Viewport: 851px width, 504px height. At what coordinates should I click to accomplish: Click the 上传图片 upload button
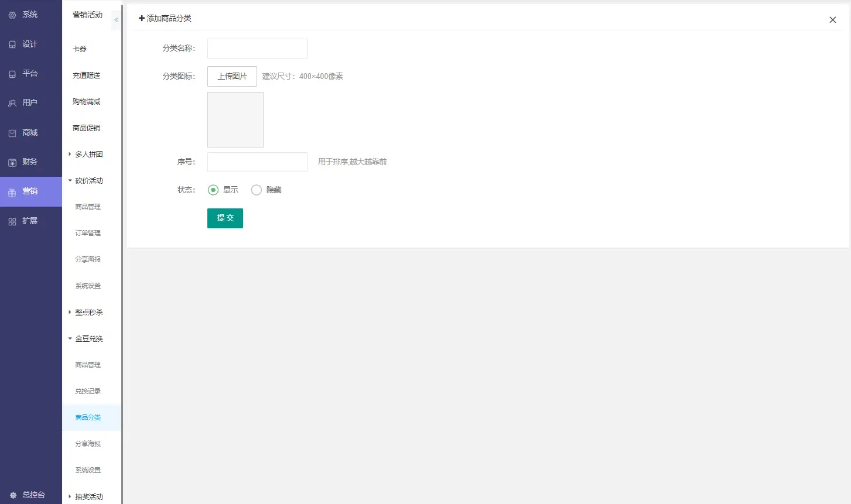click(232, 76)
